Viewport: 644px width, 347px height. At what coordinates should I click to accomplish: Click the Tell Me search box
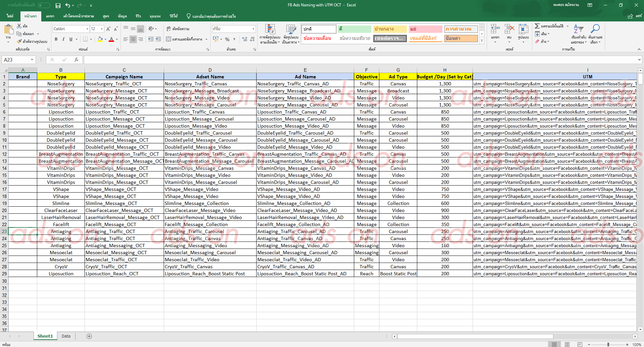coord(211,16)
